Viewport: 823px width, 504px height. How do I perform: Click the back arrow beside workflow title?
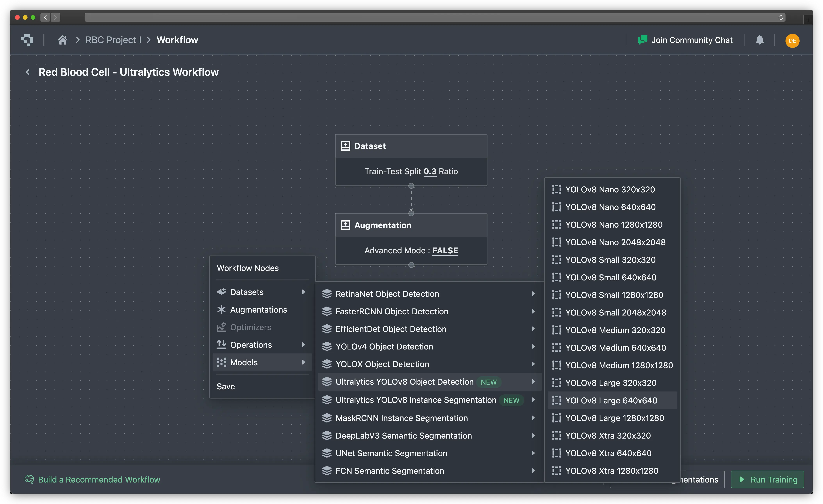[x=28, y=72]
